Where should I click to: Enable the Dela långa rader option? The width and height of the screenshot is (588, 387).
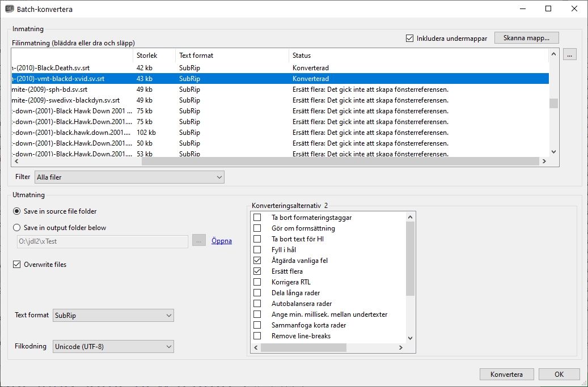258,292
